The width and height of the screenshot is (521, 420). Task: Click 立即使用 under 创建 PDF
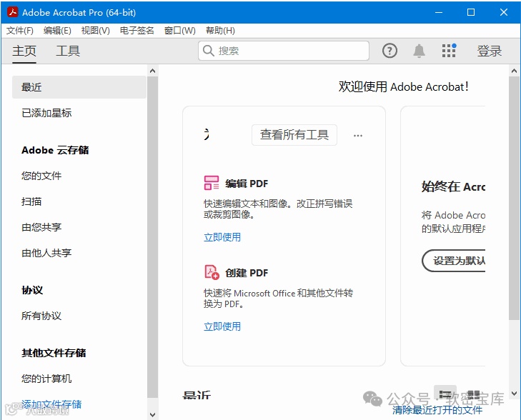coord(222,326)
